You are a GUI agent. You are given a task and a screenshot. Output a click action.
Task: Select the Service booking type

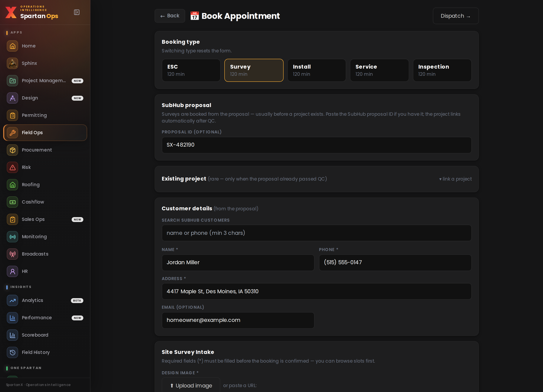pos(379,70)
